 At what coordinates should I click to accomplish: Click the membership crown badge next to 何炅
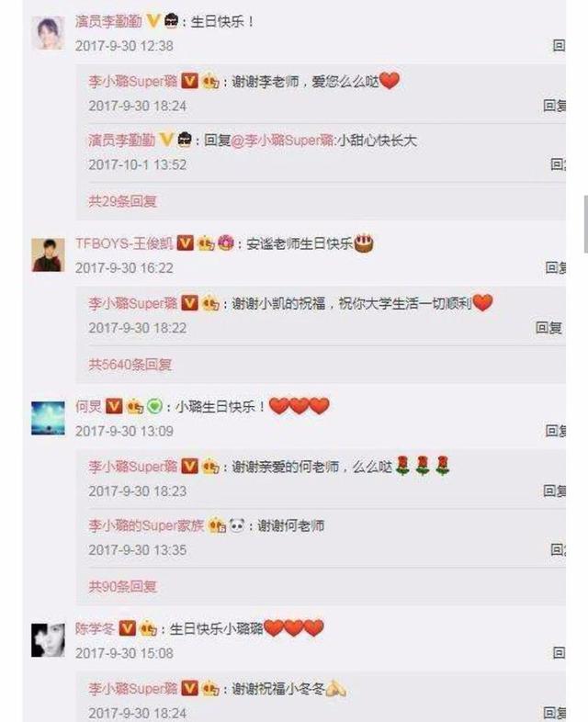(x=135, y=406)
